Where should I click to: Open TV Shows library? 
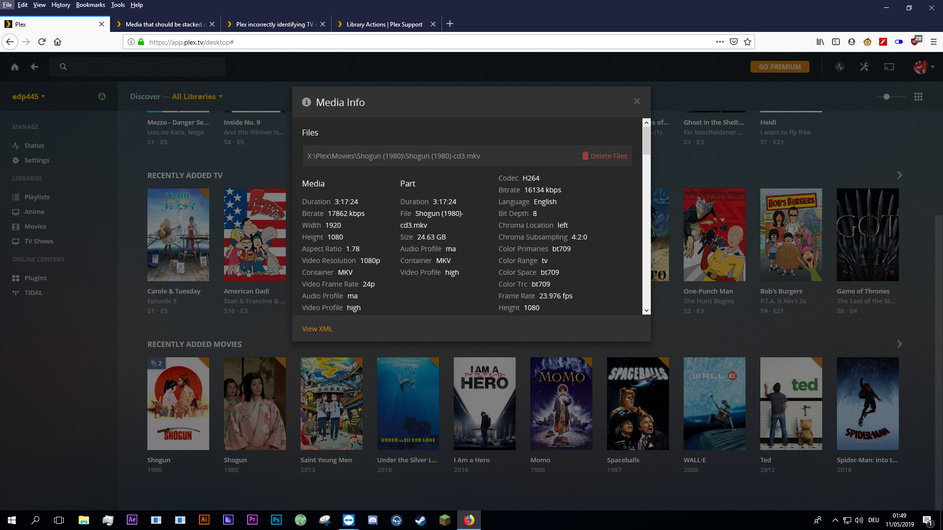point(38,241)
